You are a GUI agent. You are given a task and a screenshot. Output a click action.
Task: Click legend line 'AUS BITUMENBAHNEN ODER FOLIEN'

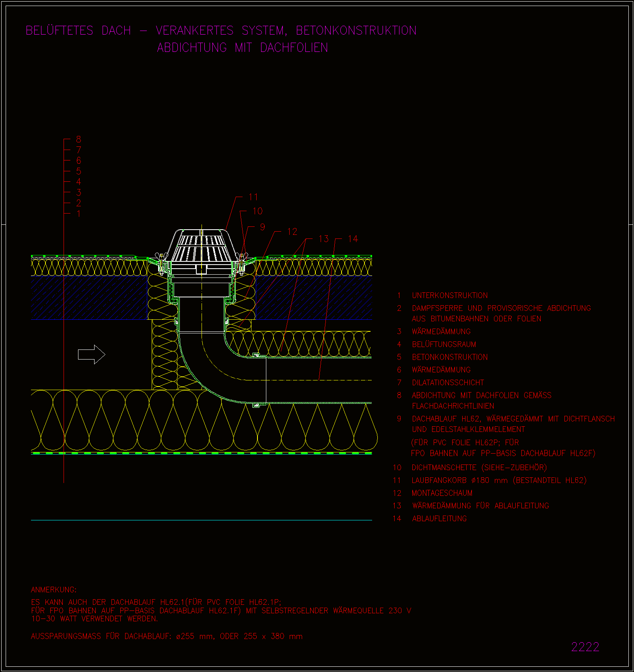pos(476,319)
